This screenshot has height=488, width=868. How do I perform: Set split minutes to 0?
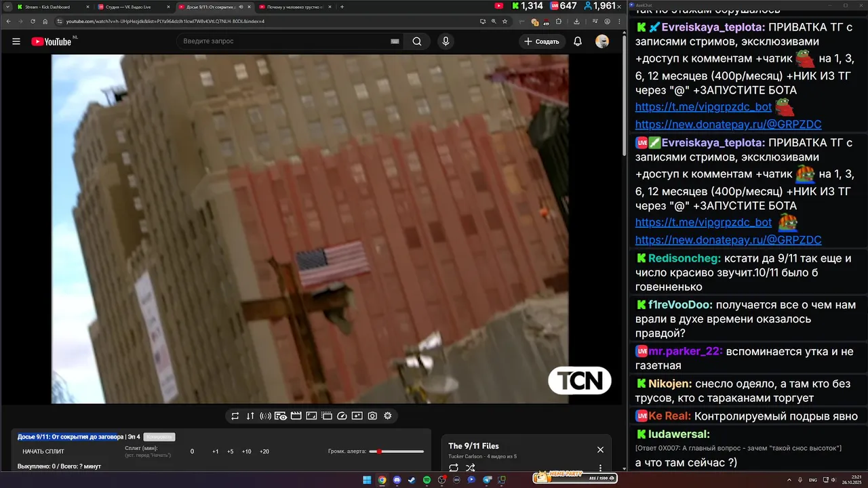[x=192, y=451]
